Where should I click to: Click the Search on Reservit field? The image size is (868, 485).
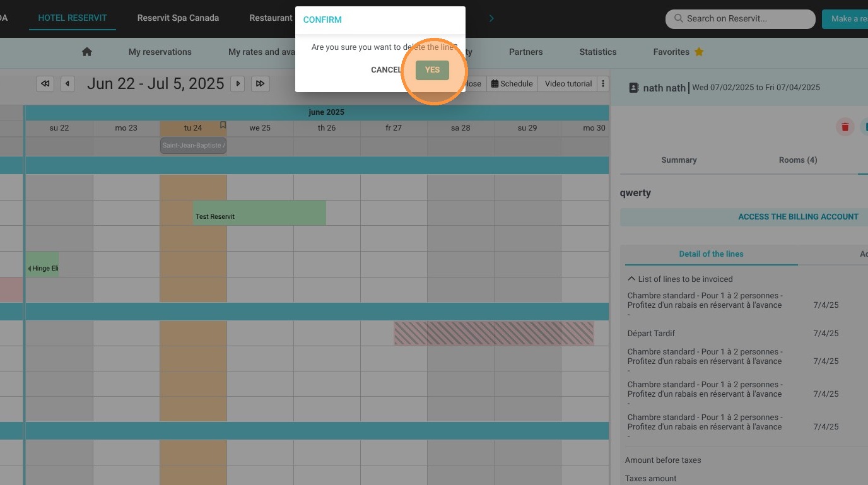click(741, 18)
